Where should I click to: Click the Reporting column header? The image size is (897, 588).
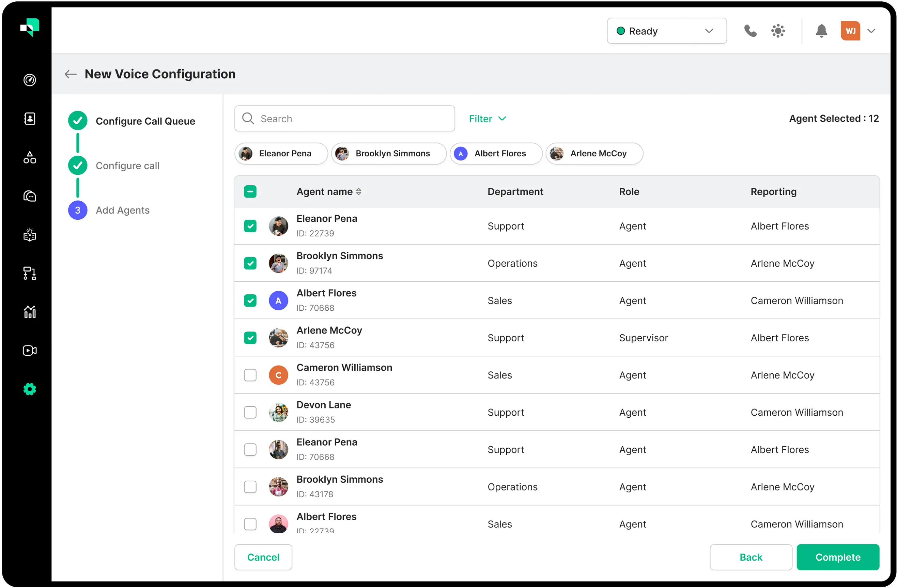point(773,191)
